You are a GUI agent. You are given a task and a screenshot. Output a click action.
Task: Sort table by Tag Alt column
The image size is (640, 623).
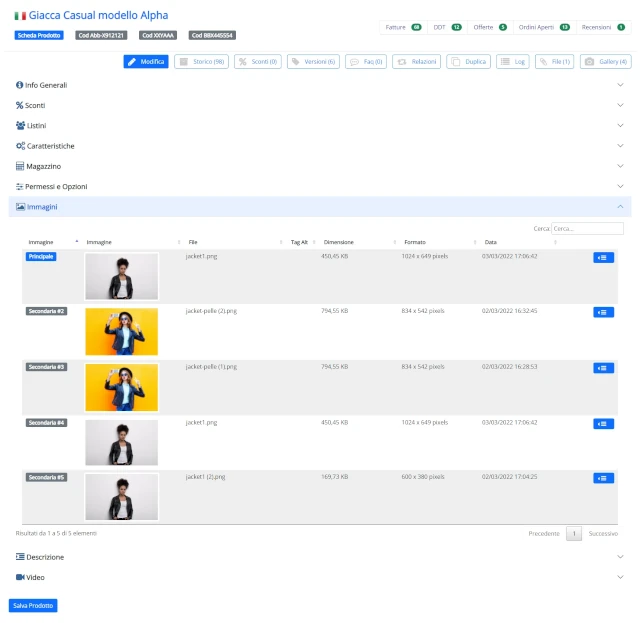click(x=299, y=242)
